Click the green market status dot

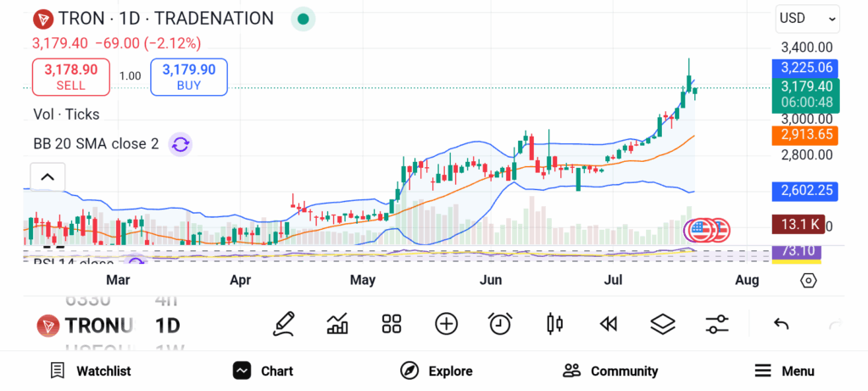[x=303, y=19]
